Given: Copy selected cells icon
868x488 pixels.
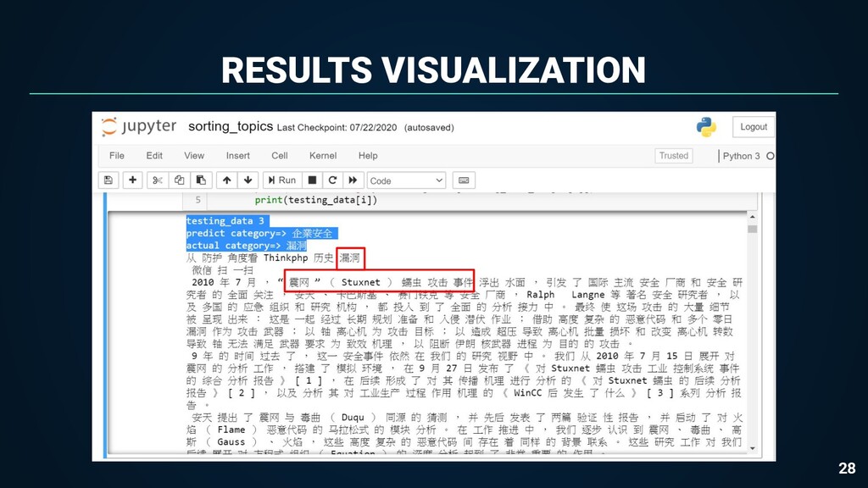Looking at the screenshot, I should (179, 180).
